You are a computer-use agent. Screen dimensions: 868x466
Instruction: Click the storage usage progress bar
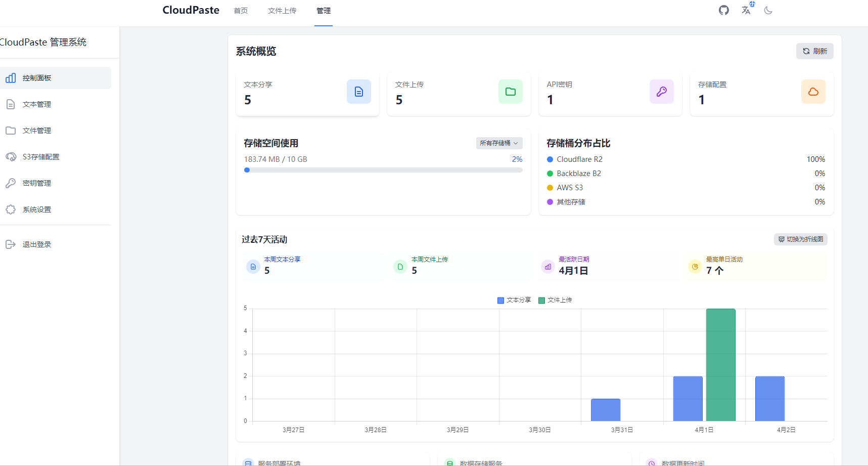click(383, 170)
